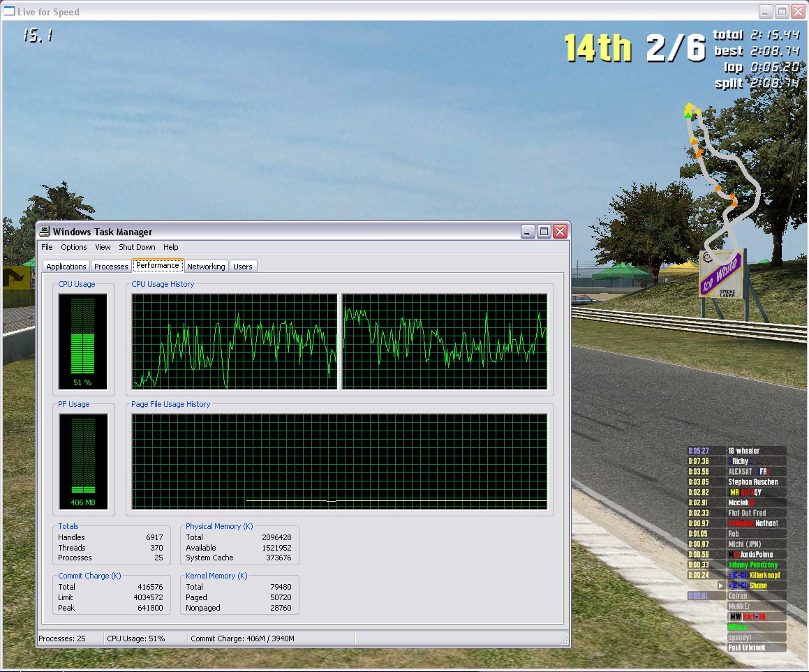Click the Totals Processes value 25

click(x=158, y=558)
